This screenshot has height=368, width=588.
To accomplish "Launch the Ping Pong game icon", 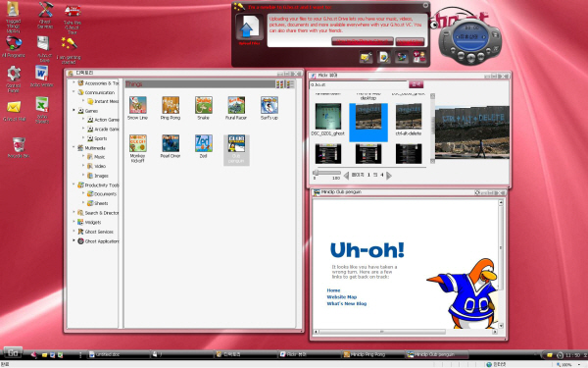I will tap(171, 105).
